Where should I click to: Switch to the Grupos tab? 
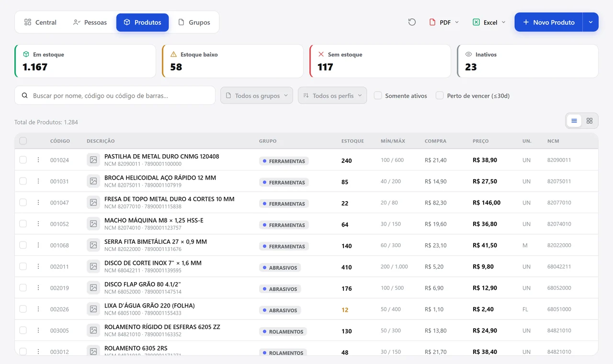click(x=194, y=22)
